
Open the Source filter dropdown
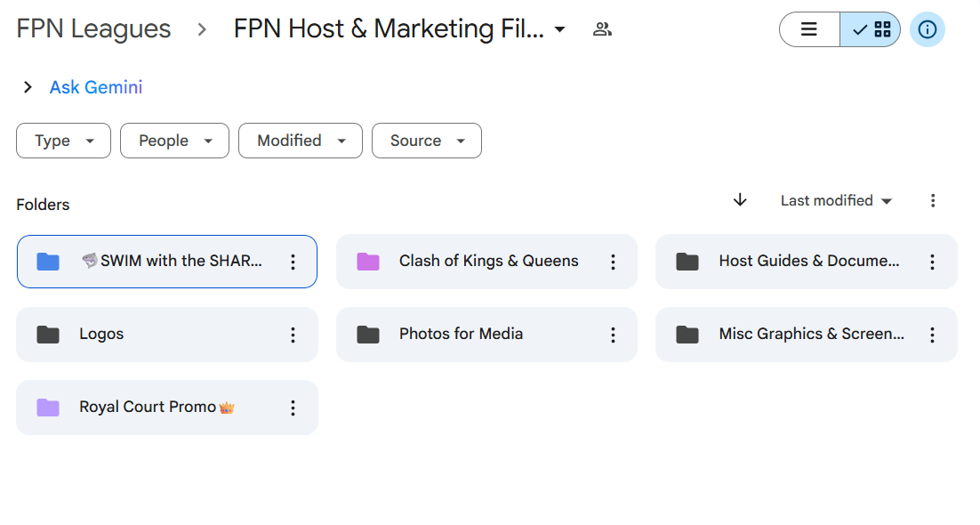pyautogui.click(x=426, y=141)
